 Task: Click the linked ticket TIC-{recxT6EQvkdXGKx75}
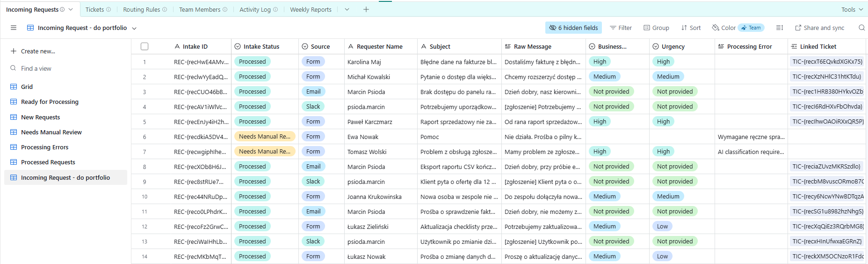click(827, 61)
